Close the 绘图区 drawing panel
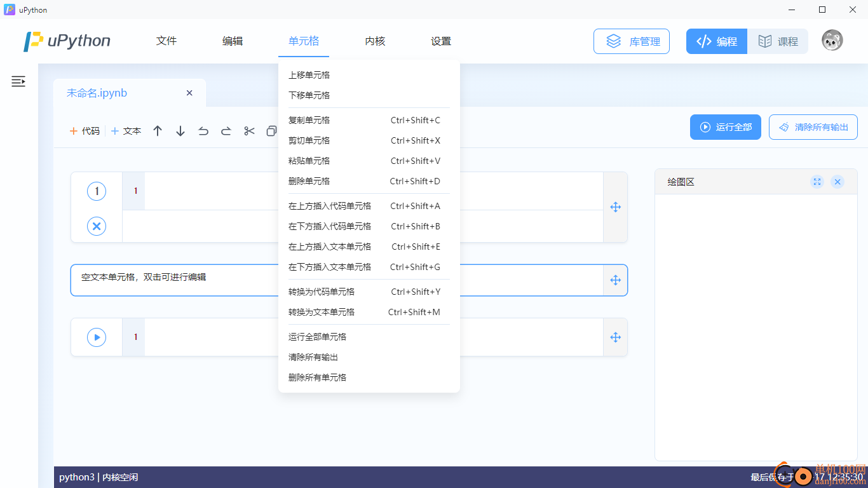 (x=837, y=182)
